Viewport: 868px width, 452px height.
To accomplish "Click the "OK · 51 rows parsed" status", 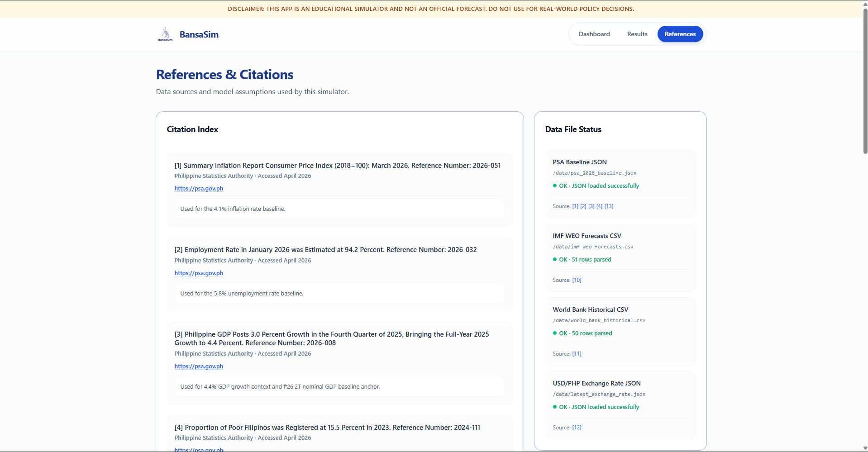I will (582, 260).
